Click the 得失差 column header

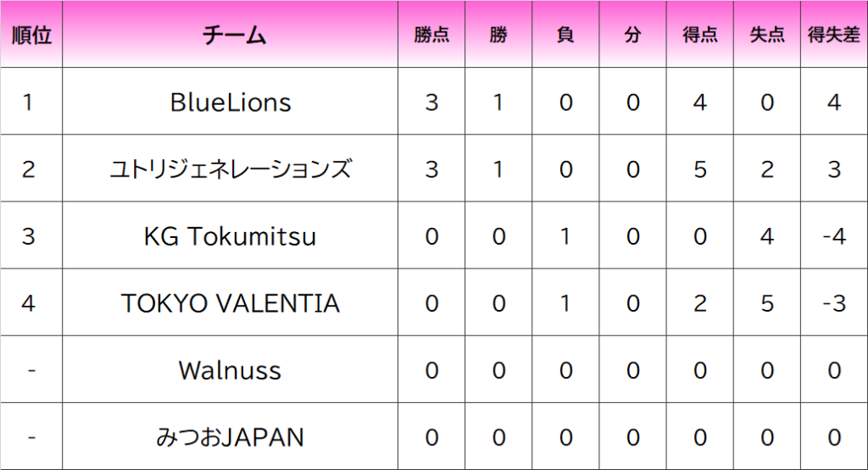coord(833,35)
